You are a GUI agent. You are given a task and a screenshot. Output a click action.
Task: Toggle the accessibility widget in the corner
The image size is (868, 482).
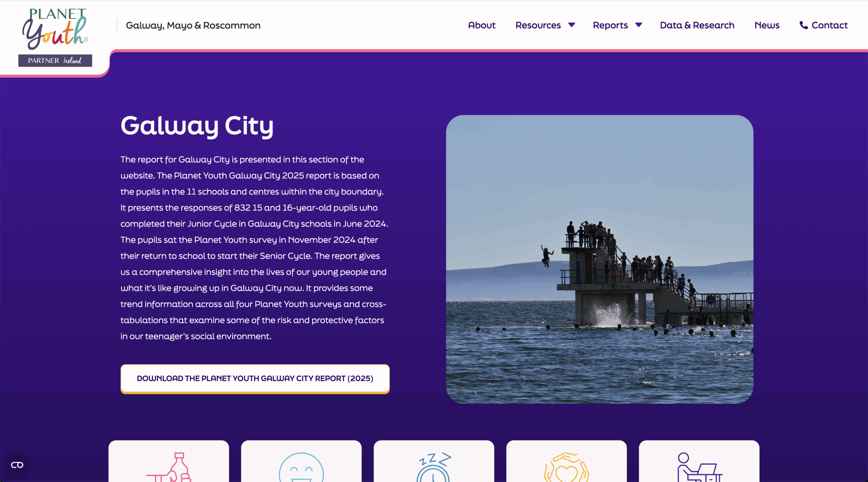[x=18, y=465]
